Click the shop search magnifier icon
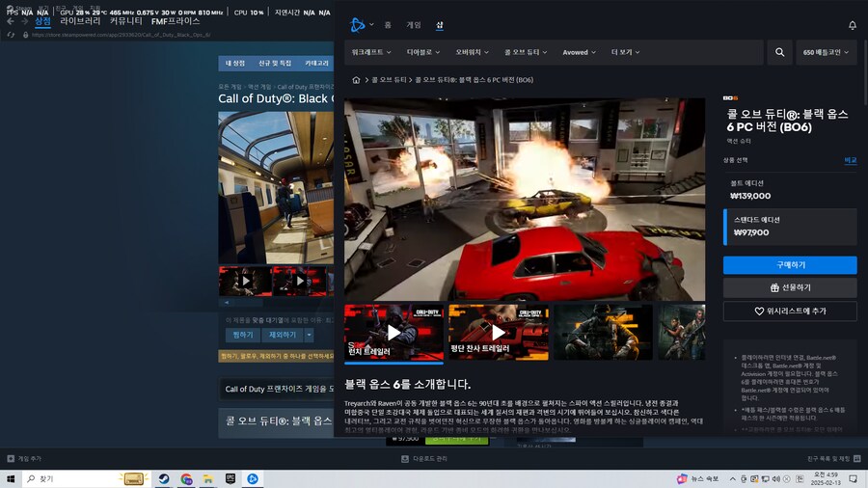The image size is (868, 488). [778, 52]
